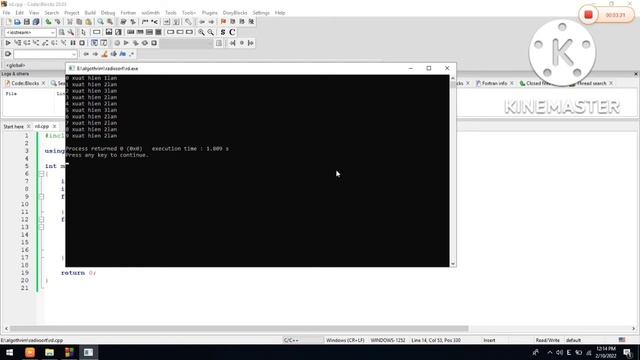
Task: Collapse code fold at line 6
Action: 41,174
